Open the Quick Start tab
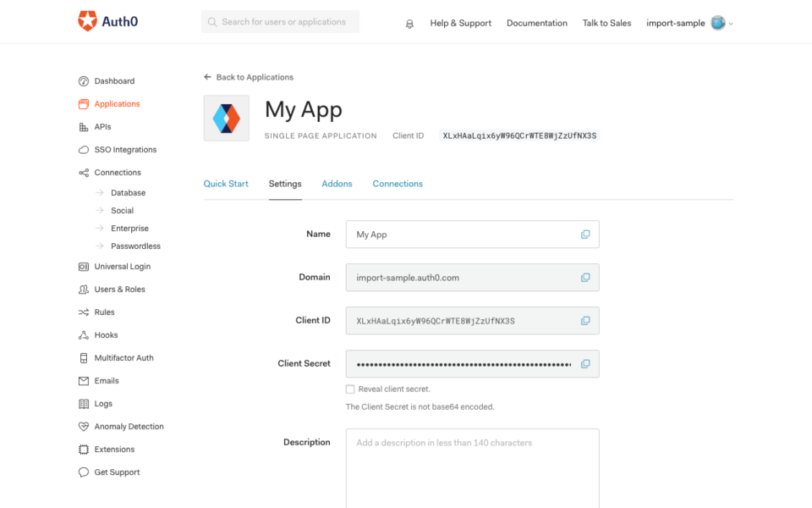The height and width of the screenshot is (508, 812). [x=226, y=184]
